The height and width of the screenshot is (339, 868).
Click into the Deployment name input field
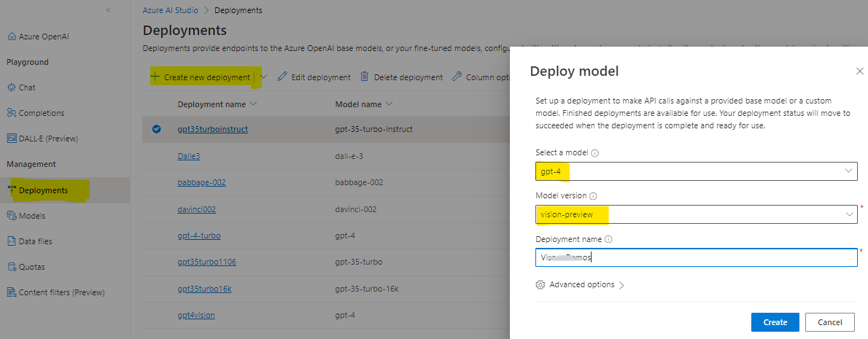point(697,257)
